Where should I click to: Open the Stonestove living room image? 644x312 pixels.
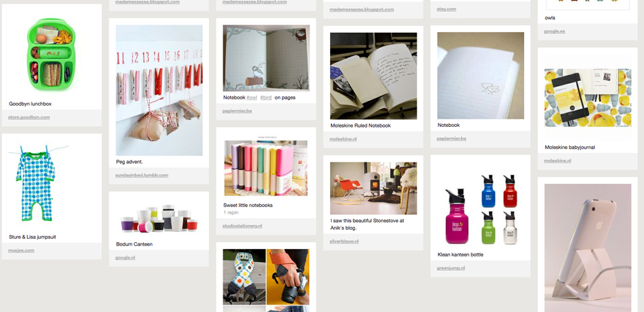coord(373,189)
